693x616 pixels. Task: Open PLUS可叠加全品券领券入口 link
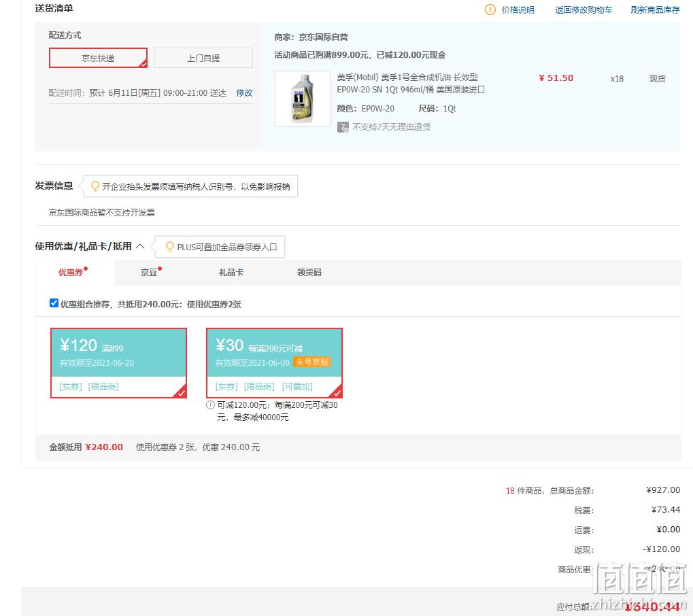pyautogui.click(x=227, y=247)
